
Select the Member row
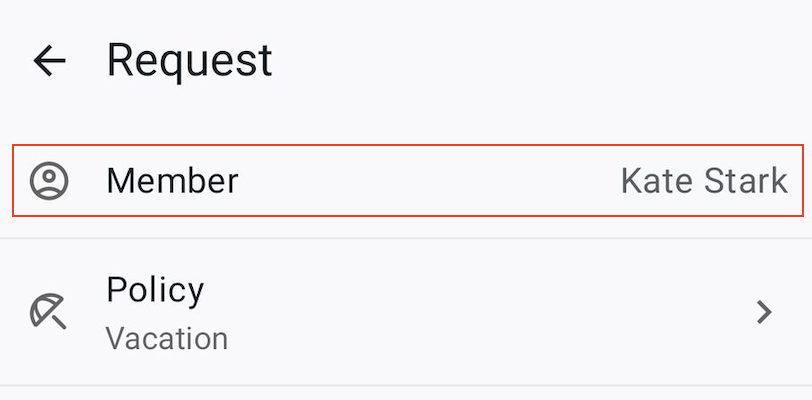tap(407, 181)
